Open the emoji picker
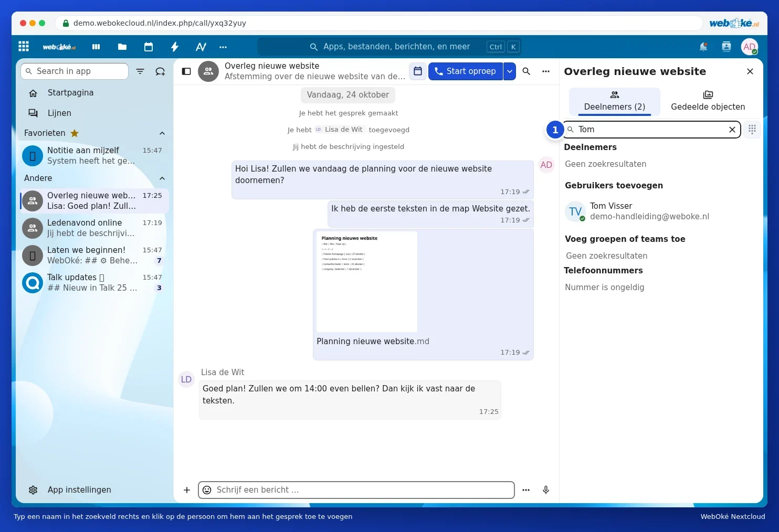Viewport: 779px width, 532px height. 207,490
